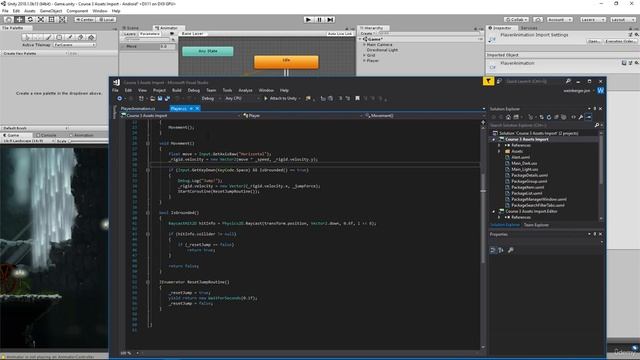
Task: Select the Any State animator node
Action: click(208, 51)
